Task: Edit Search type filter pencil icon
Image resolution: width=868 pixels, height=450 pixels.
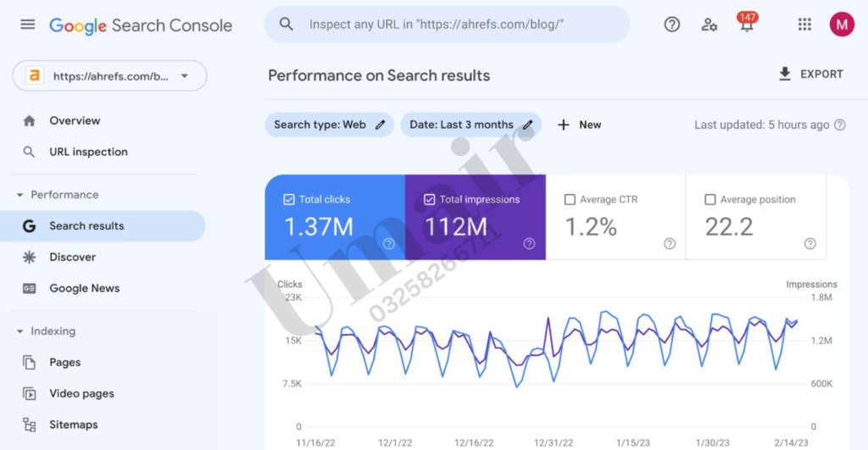Action: [381, 125]
